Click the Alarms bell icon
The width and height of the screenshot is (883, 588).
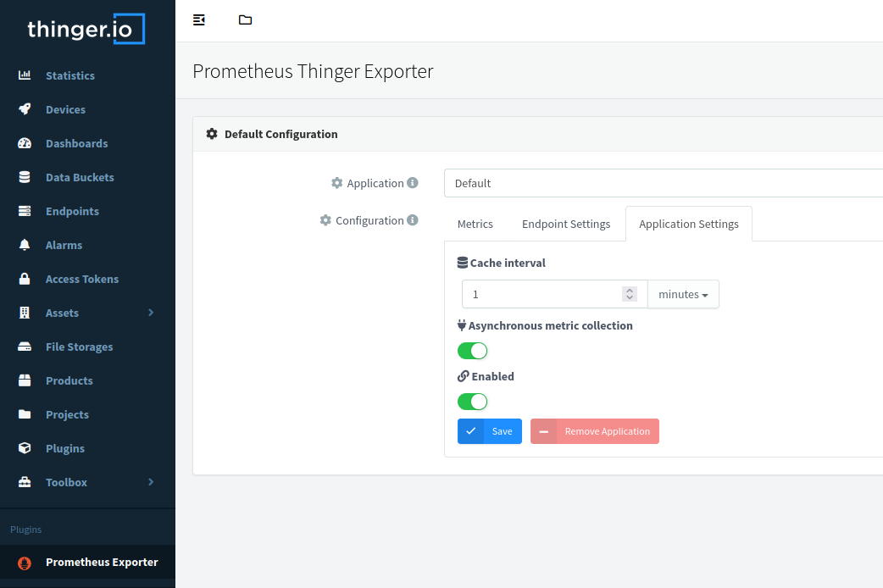[x=25, y=245]
